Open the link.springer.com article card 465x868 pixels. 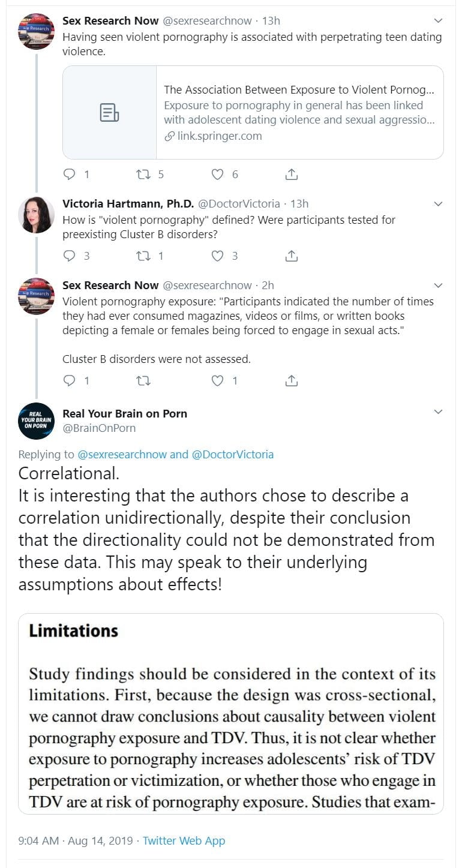(253, 112)
